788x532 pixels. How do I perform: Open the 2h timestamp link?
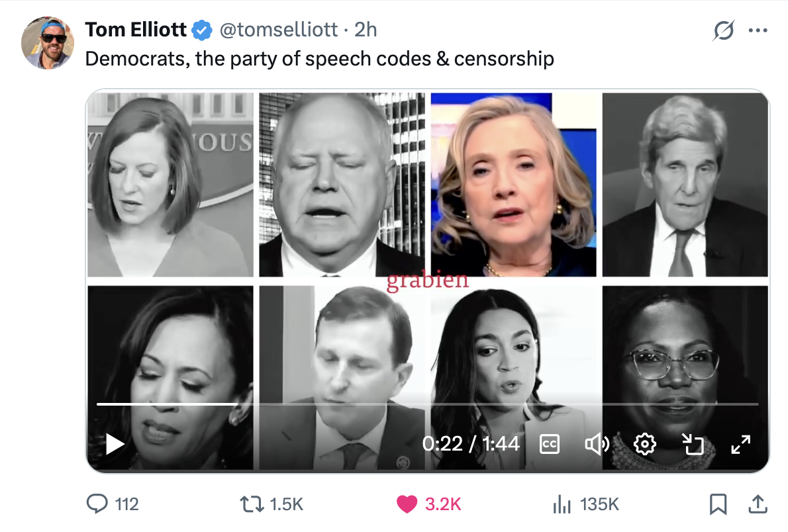coord(366,30)
